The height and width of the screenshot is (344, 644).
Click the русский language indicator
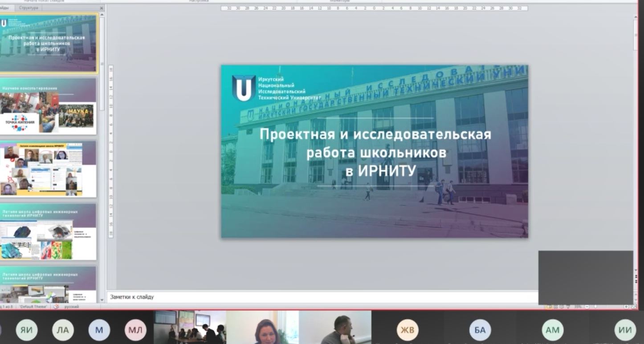[72, 307]
